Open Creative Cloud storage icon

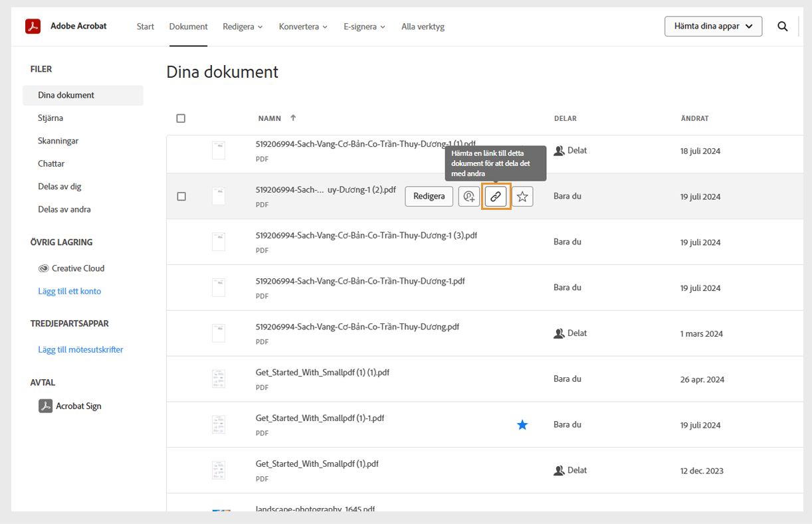click(44, 268)
